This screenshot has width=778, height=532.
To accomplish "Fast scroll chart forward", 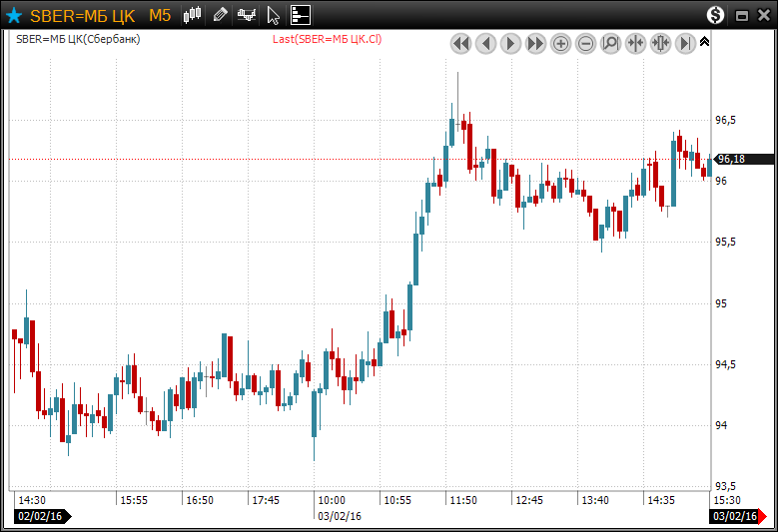I will 535,43.
